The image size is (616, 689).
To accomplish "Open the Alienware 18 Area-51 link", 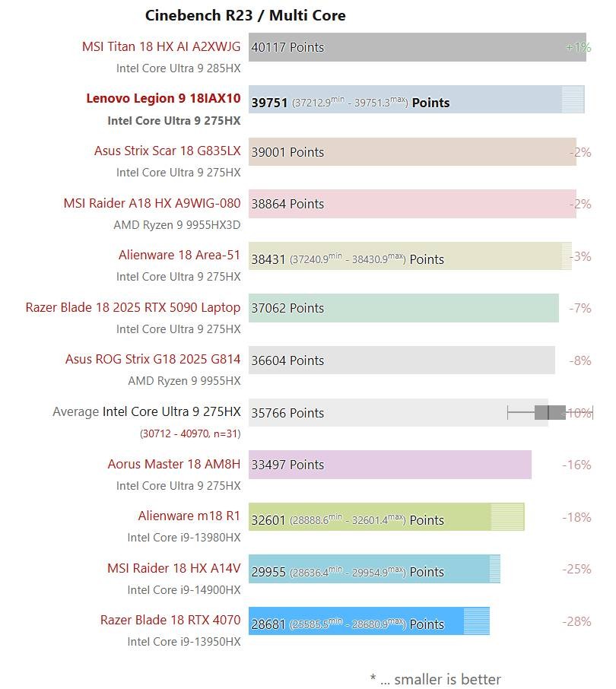I will (x=179, y=255).
